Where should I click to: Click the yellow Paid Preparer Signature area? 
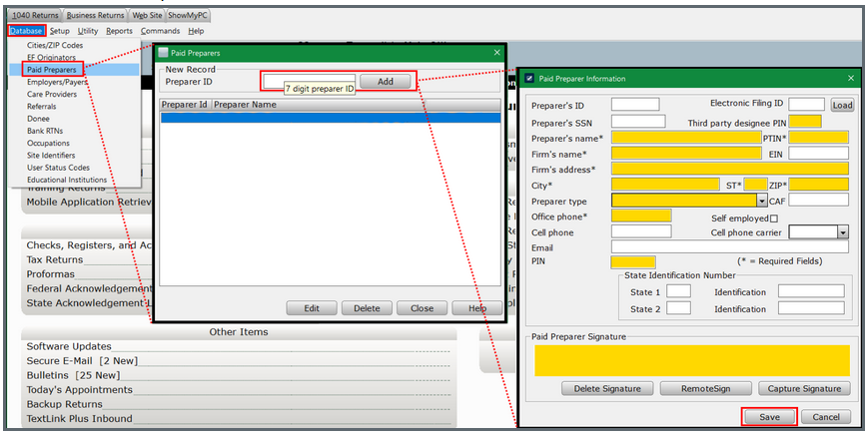[x=691, y=359]
